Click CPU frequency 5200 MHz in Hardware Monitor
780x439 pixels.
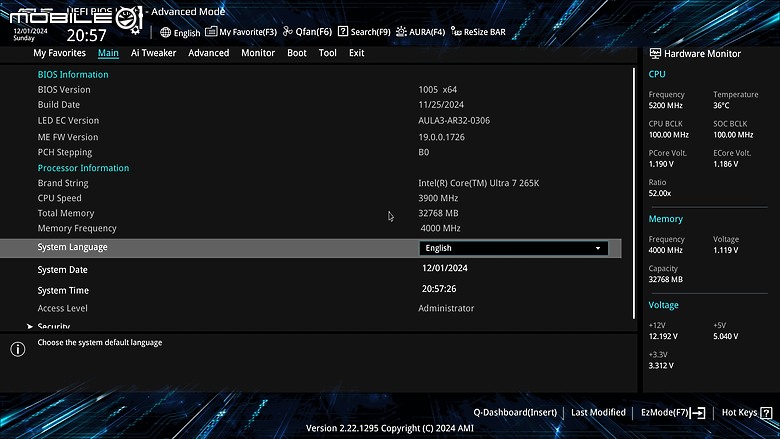click(666, 105)
